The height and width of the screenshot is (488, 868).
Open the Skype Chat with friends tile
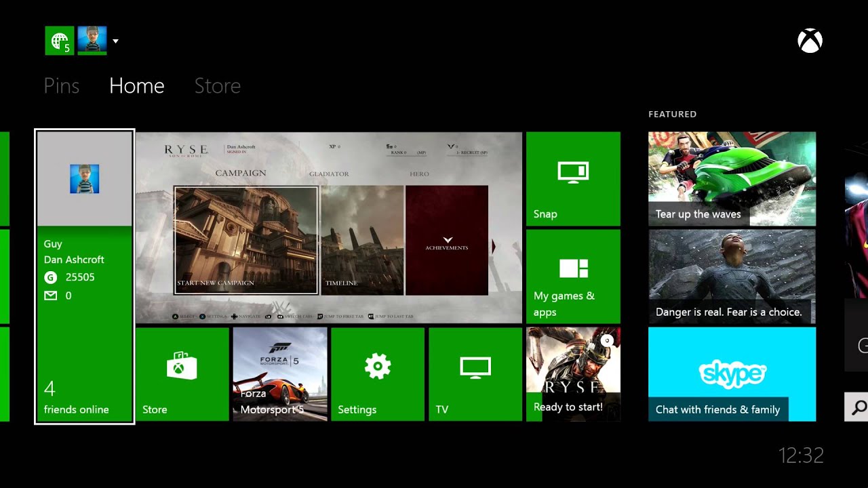[732, 374]
